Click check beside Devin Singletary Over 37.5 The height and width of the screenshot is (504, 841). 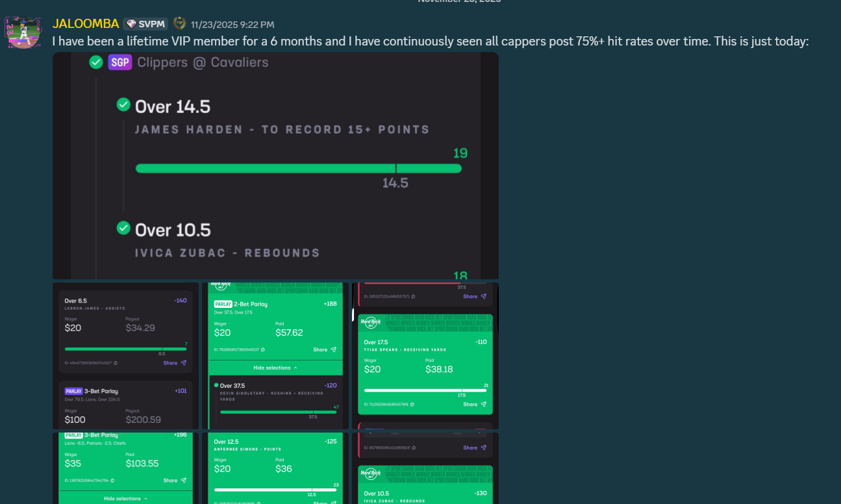coord(216,385)
